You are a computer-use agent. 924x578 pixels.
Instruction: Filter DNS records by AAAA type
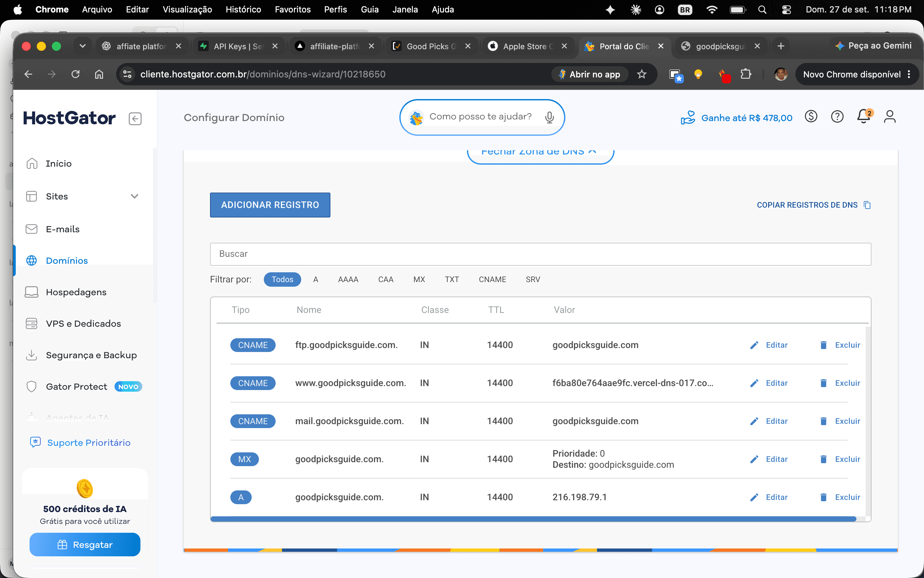348,279
